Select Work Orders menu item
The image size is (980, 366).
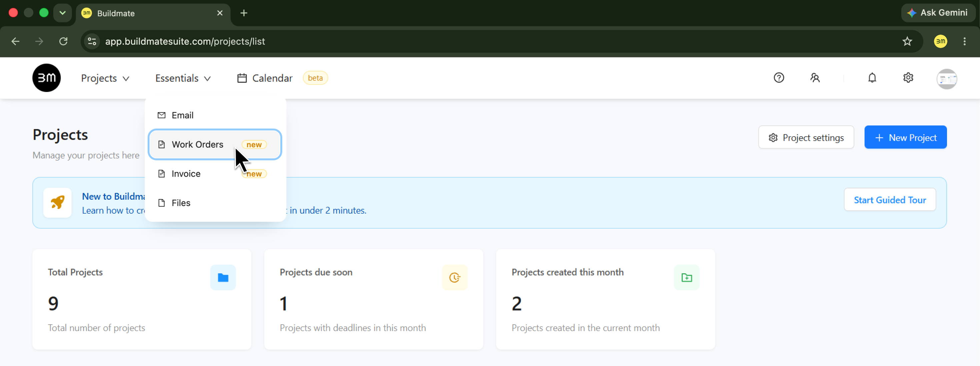[x=215, y=144]
